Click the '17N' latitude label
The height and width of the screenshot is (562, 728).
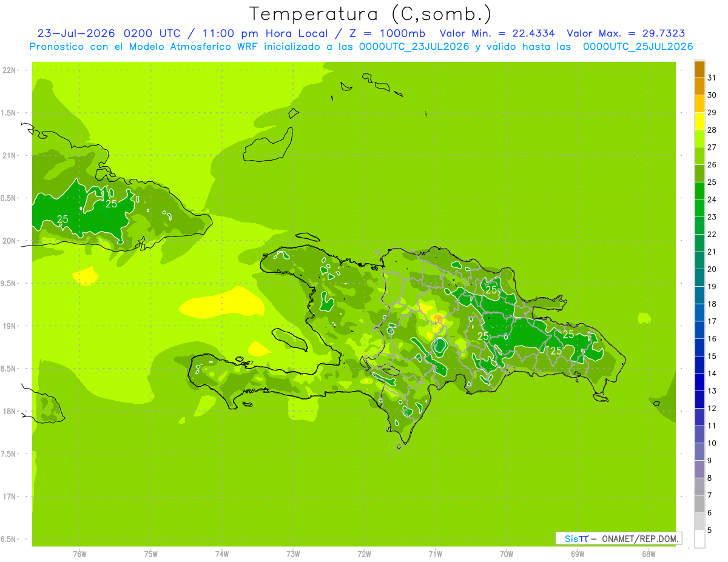click(x=9, y=497)
